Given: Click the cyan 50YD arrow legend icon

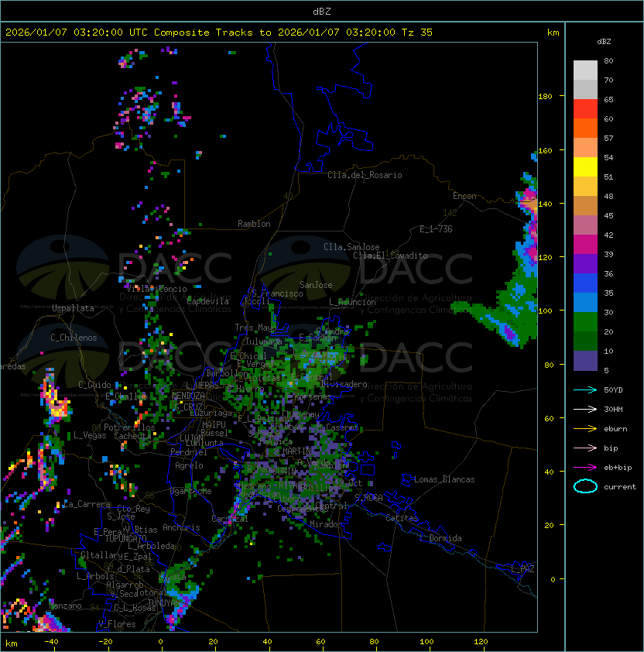Looking at the screenshot, I should click(585, 389).
